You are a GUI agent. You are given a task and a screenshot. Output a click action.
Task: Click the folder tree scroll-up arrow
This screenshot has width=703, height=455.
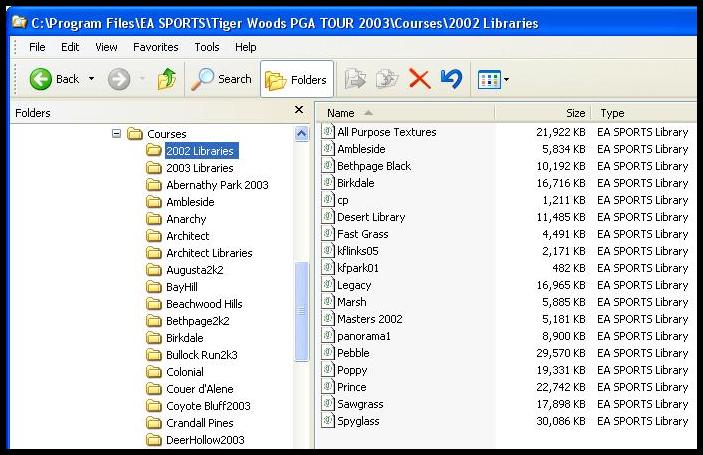[302, 134]
